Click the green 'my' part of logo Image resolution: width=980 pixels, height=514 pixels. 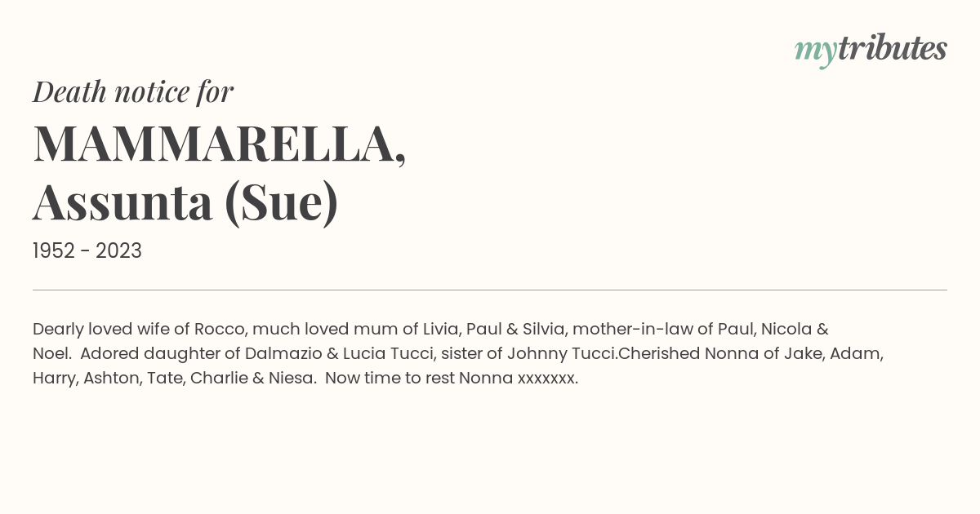coord(815,53)
